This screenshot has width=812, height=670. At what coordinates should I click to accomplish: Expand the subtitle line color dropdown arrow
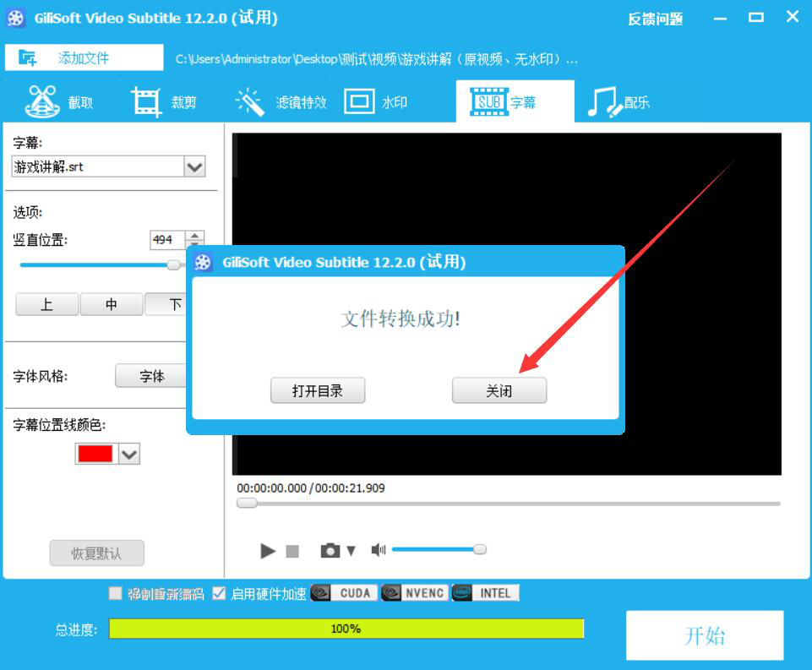coord(129,454)
